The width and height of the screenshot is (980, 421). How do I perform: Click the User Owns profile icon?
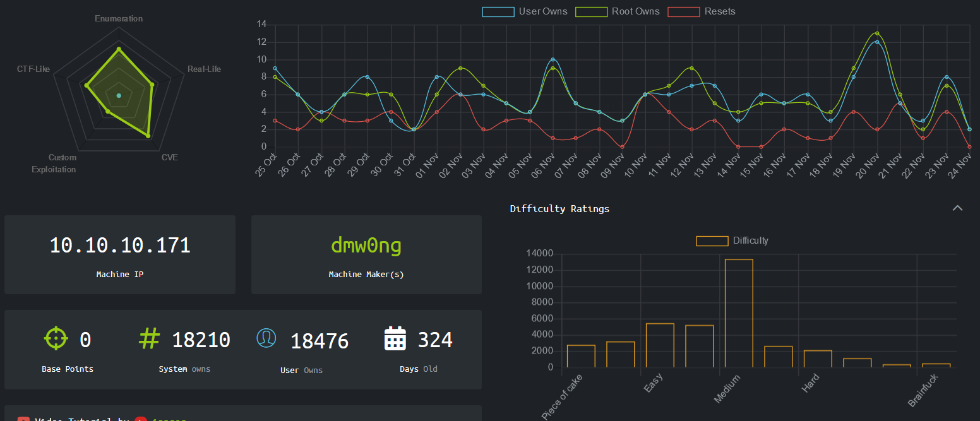point(266,338)
